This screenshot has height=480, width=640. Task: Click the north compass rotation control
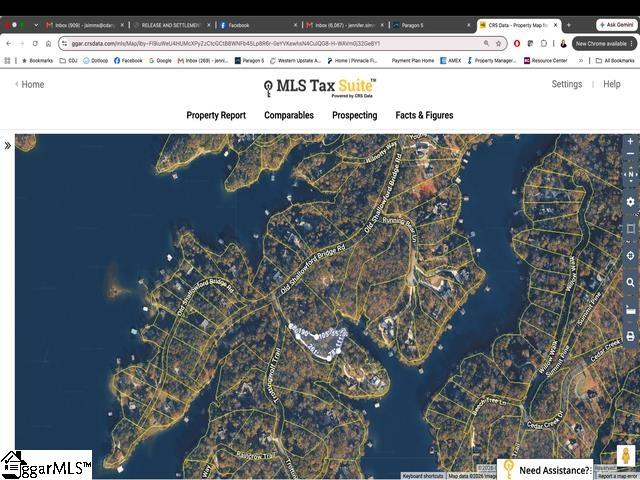tap(631, 174)
